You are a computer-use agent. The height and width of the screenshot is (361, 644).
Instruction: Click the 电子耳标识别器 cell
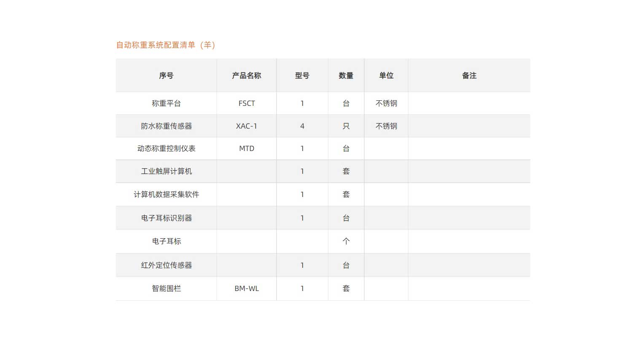point(166,218)
